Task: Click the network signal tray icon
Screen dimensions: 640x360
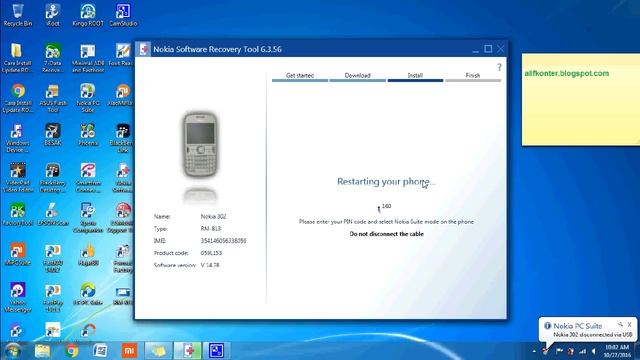Action: point(582,351)
